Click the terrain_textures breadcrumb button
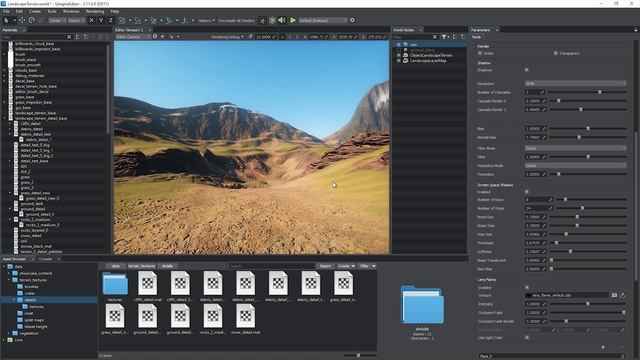Image resolution: width=640 pixels, height=360 pixels. point(142,266)
